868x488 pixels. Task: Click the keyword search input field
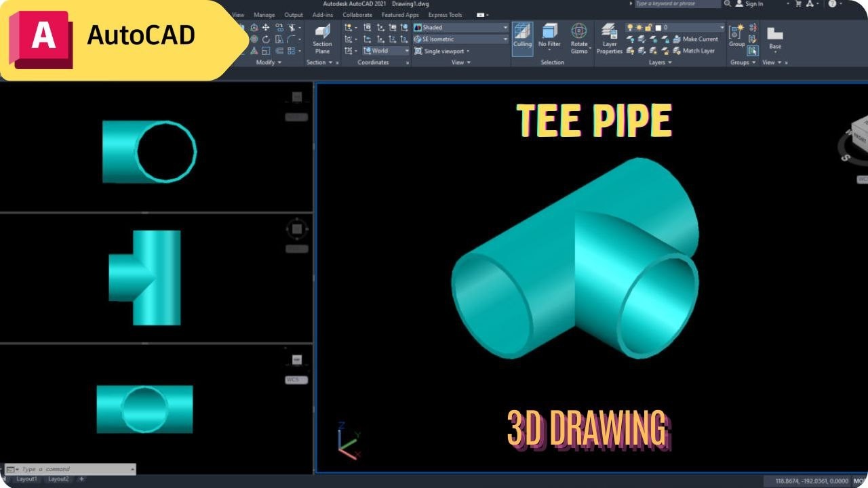tap(678, 3)
